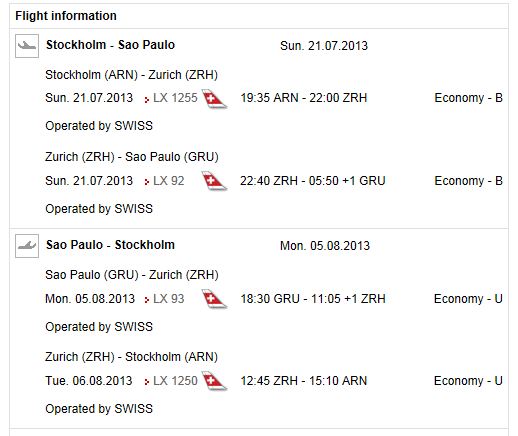This screenshot has height=436, width=518.
Task: Click the SWISS tail logo beside LX 92
Action: [x=214, y=181]
